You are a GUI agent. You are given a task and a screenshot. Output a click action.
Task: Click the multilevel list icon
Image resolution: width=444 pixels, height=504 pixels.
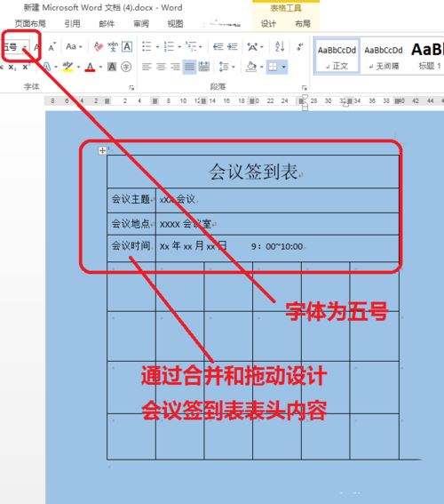(191, 46)
